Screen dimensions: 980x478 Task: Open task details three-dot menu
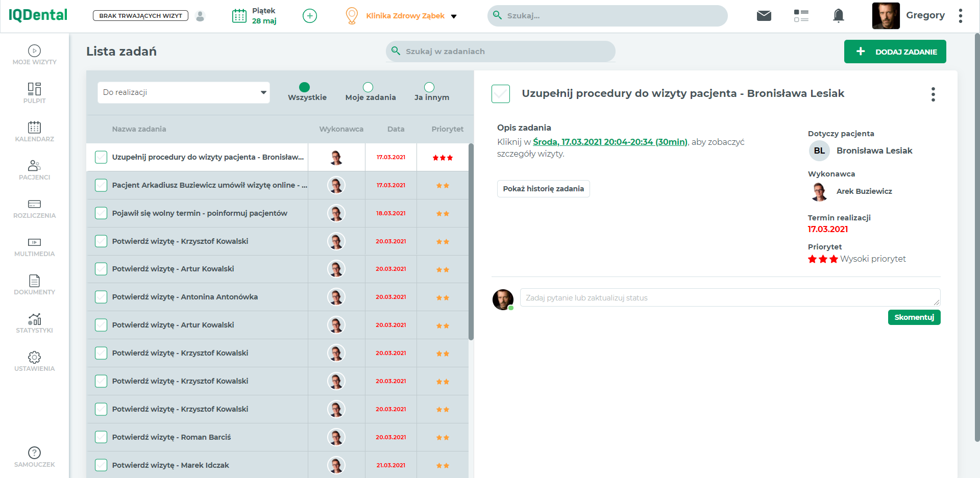coord(933,94)
